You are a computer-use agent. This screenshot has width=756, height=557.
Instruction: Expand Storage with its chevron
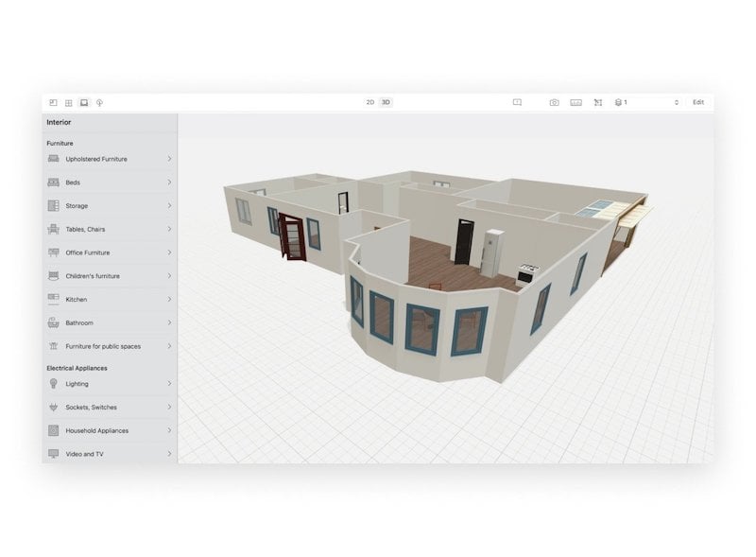tap(169, 205)
